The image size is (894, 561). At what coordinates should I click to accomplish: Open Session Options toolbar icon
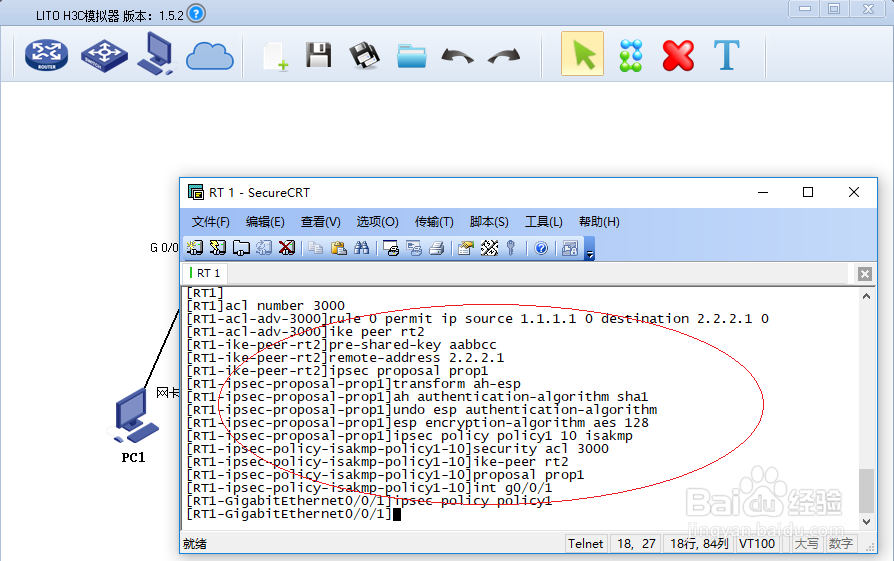pyautogui.click(x=466, y=248)
